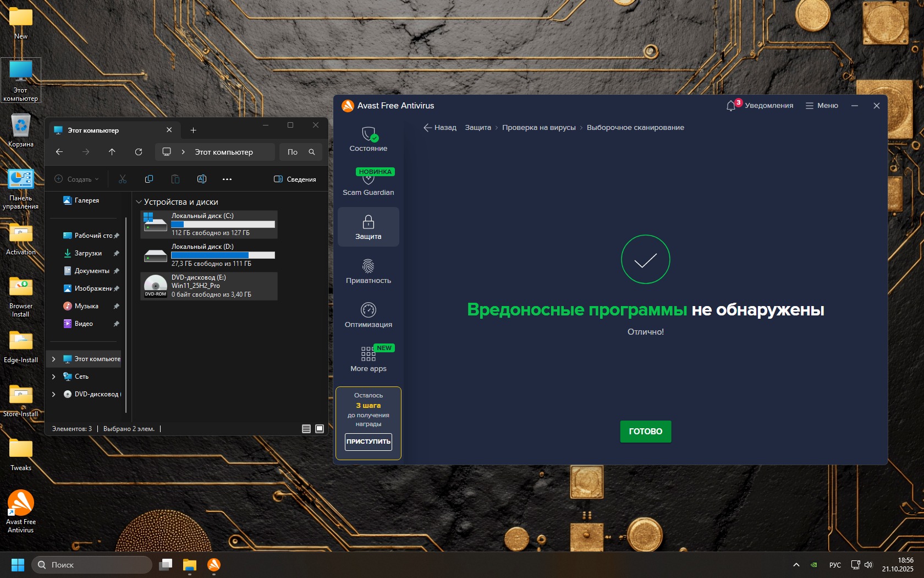Expand the DVD-дисковод tree node
The height and width of the screenshot is (578, 924).
pyautogui.click(x=53, y=394)
